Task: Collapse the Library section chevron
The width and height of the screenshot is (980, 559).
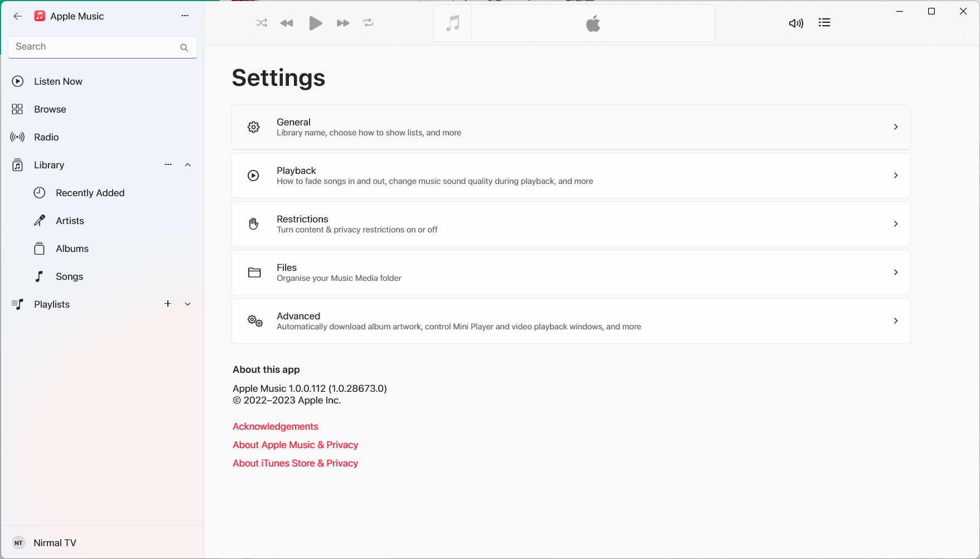Action: click(188, 165)
